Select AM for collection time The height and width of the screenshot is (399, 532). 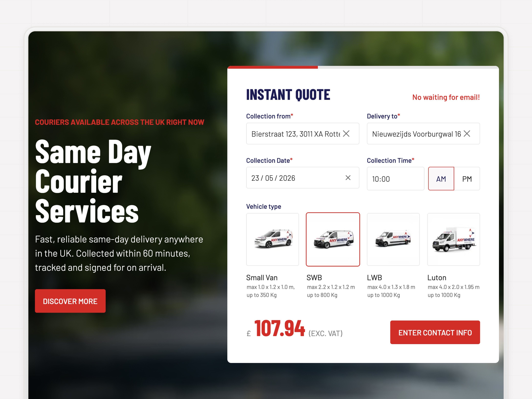pyautogui.click(x=441, y=179)
